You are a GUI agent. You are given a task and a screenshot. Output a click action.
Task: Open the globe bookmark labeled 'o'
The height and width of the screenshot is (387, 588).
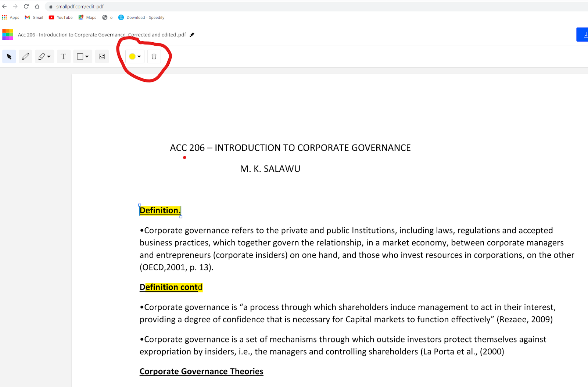[107, 17]
